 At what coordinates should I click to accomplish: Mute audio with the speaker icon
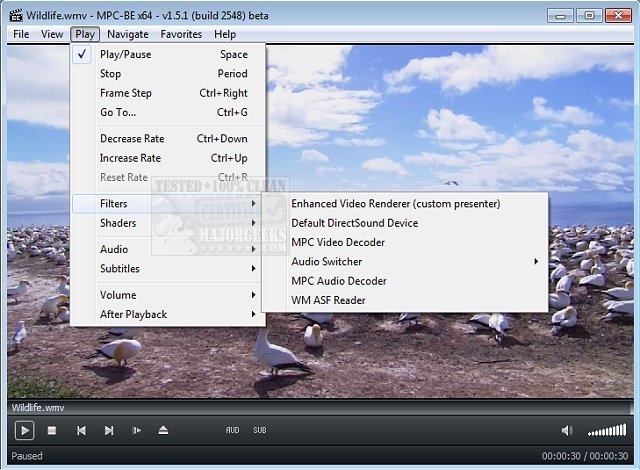click(x=567, y=430)
